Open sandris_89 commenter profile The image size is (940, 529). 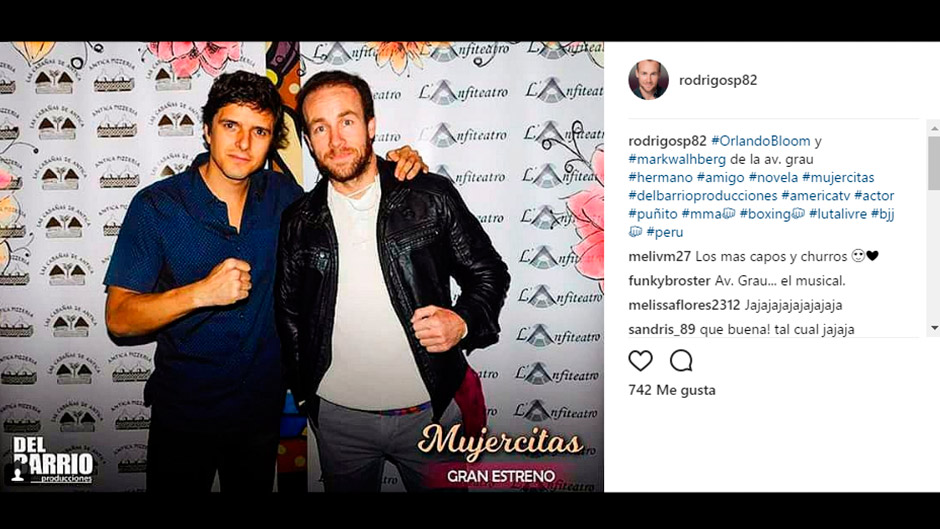(x=662, y=329)
